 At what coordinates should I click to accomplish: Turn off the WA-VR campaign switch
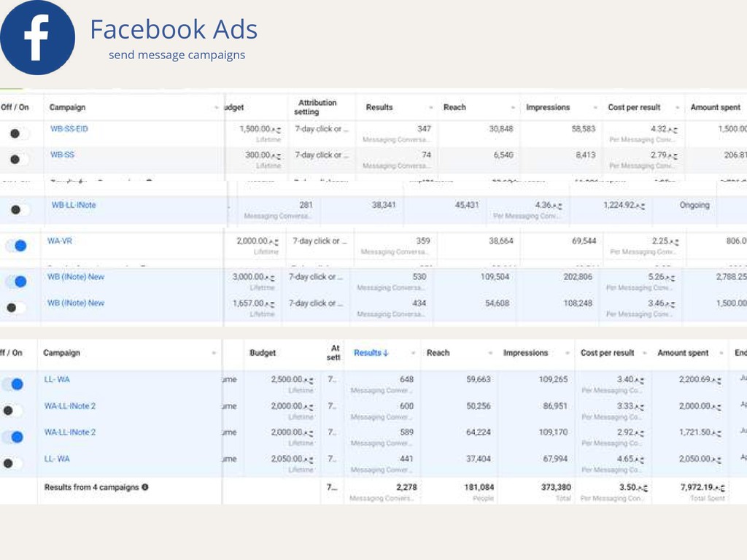pyautogui.click(x=16, y=246)
